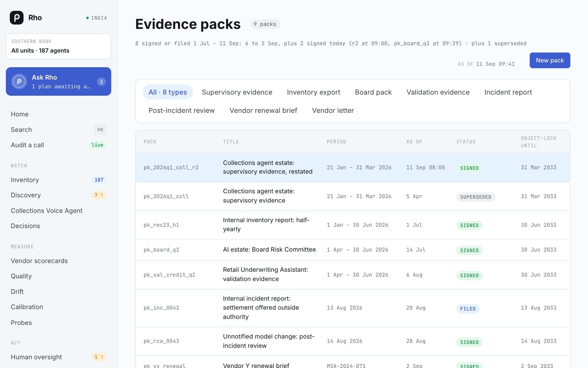
Task: Open Probes page
Action: tap(21, 323)
